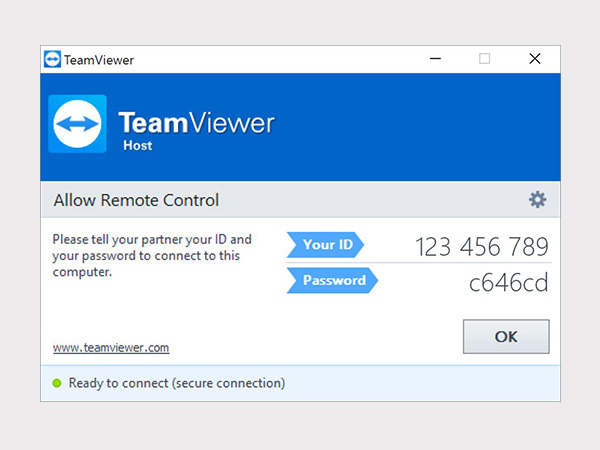Click the Allow Remote Control heading
600x450 pixels.
pyautogui.click(x=136, y=200)
